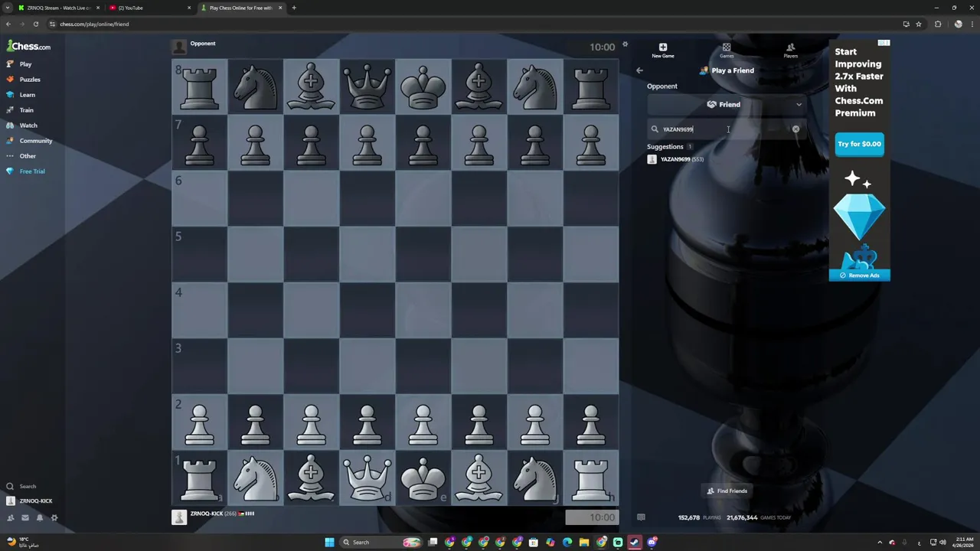Image resolution: width=980 pixels, height=551 pixels.
Task: Open browser three-dot menu
Action: [x=972, y=24]
